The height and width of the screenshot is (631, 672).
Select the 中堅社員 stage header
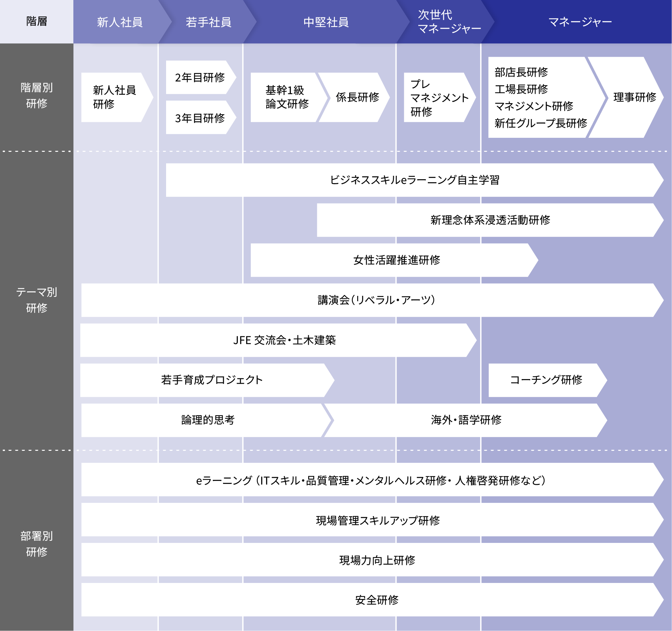pos(326,22)
